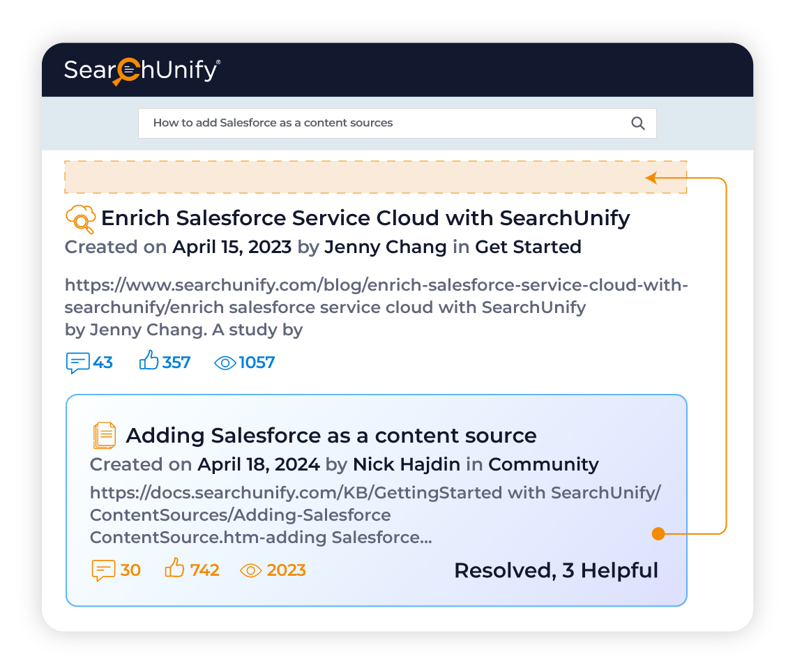Click the blue thumbs-up icon showing 357
795x672 pixels.
coord(149,360)
